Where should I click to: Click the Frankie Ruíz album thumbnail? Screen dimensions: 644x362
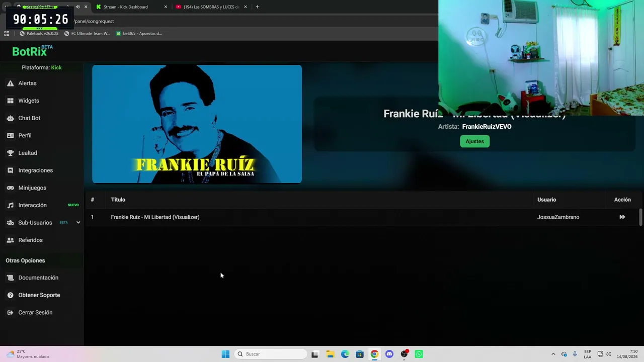[197, 124]
